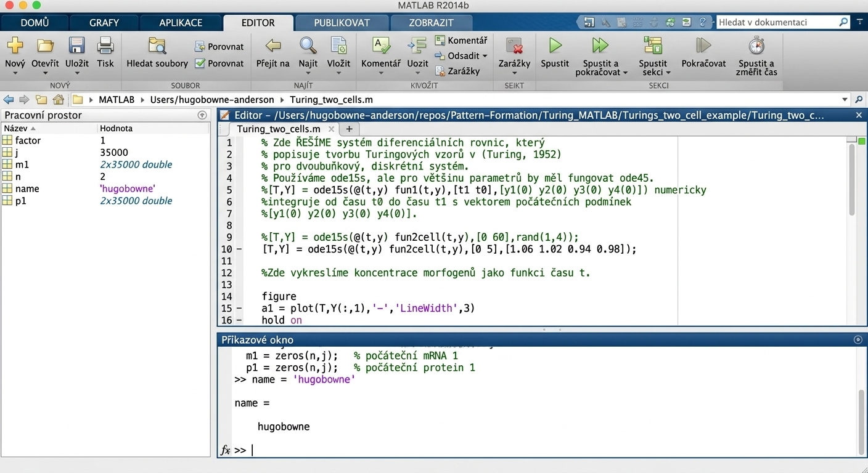Screen dimensions: 868x473
Task: Click the Porovnat button with checkmark
Action: 219,63
